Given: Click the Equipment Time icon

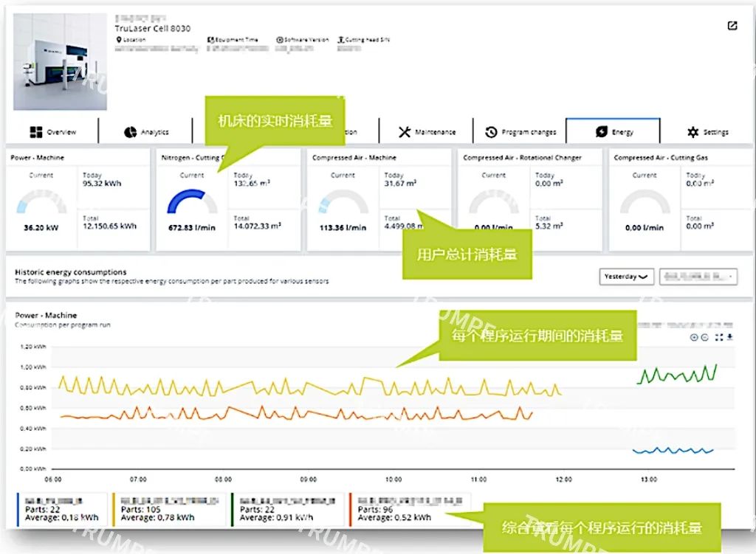Looking at the screenshot, I should pos(210,40).
